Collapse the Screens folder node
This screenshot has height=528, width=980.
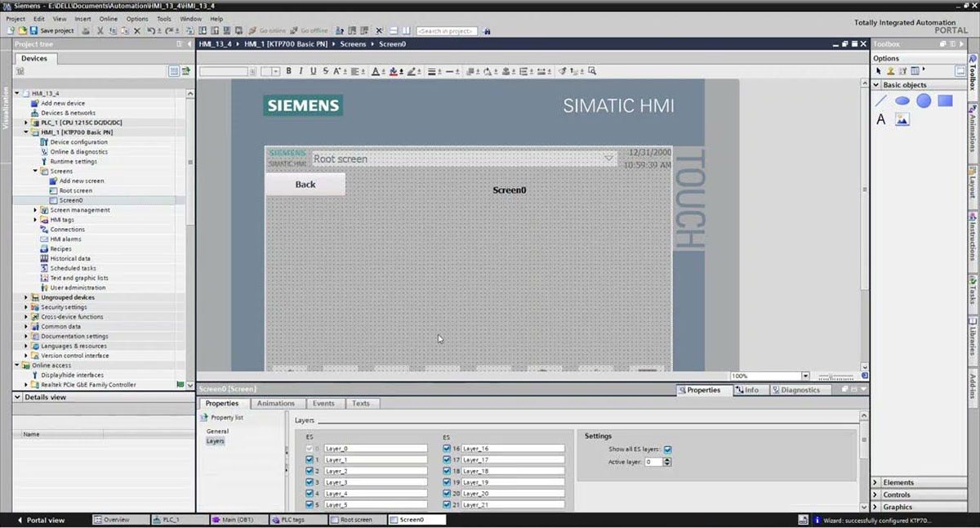[x=35, y=172]
